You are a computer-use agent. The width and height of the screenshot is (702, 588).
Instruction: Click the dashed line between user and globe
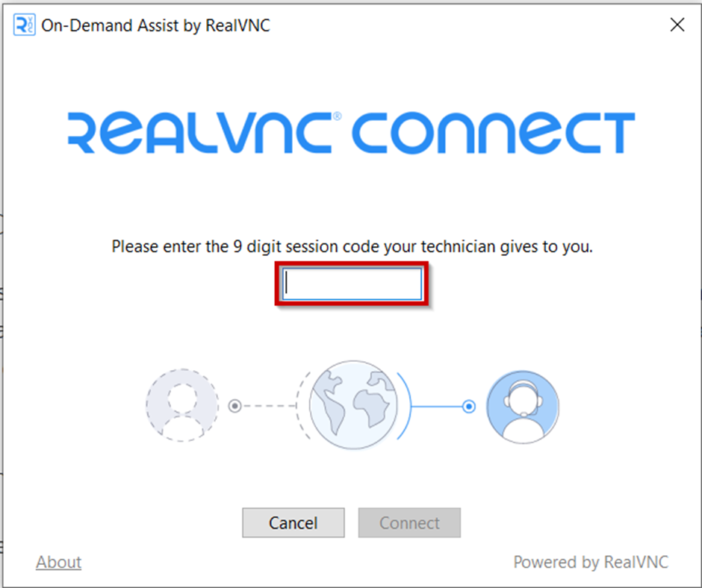click(x=269, y=406)
